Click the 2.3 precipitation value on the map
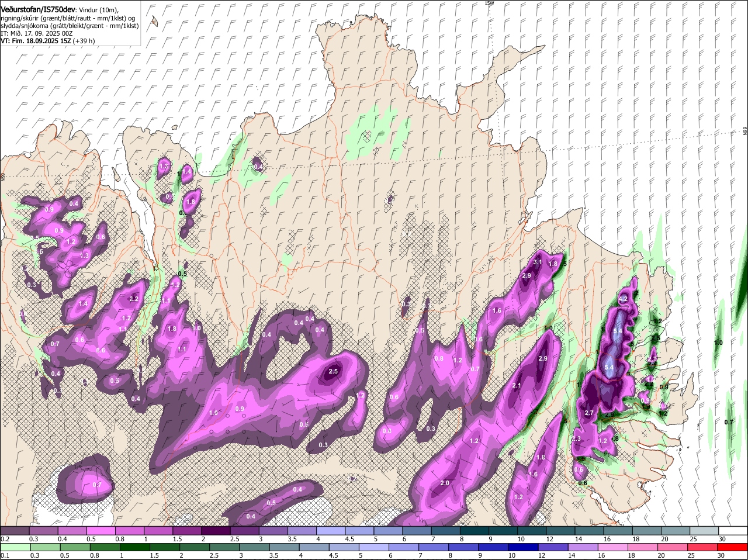The width and height of the screenshot is (748, 560). coord(576,439)
